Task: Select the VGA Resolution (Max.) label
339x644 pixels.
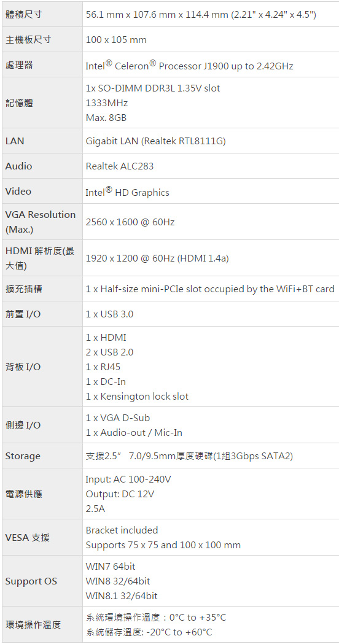Action: click(x=41, y=222)
